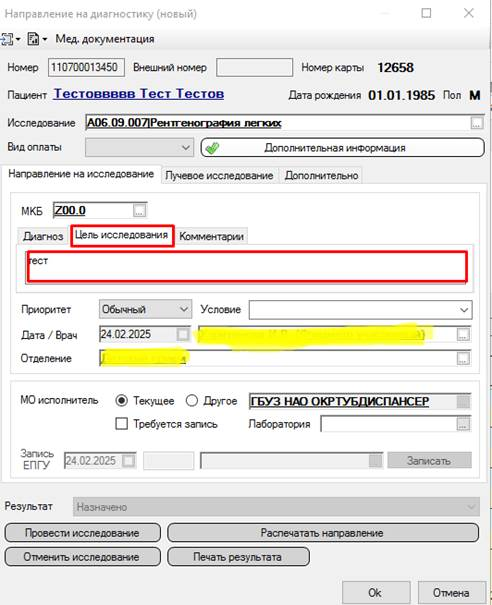Click ellipsis button in Лаборатория field
492x605 pixels.
point(463,424)
